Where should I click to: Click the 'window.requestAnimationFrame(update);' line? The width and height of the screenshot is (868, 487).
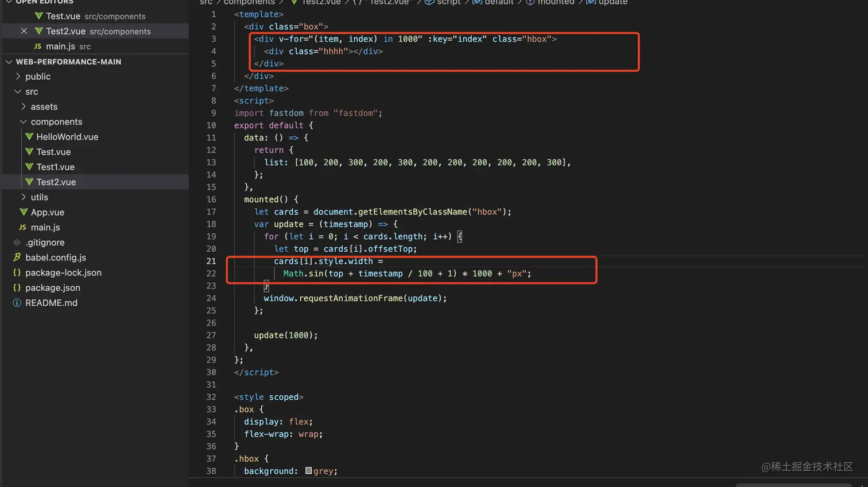coord(355,298)
